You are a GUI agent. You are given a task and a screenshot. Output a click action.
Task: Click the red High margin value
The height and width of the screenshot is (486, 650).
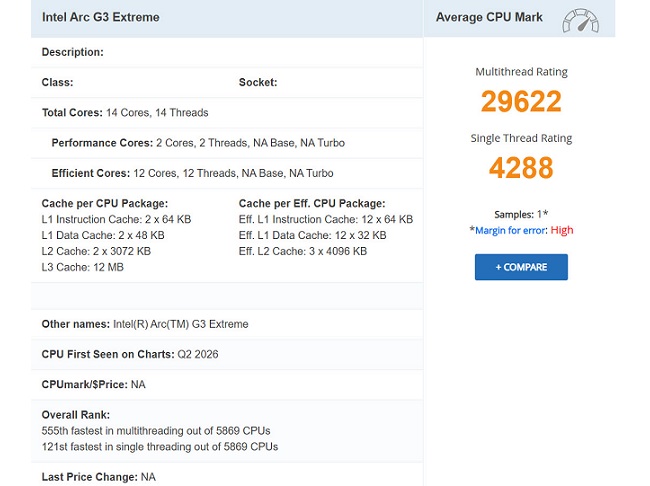[x=562, y=230]
